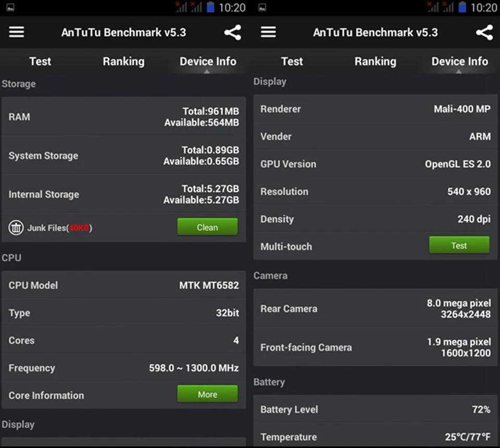Viewport: 500px width, 448px height.
Task: Tap '540 x 960' resolution value
Action: (x=469, y=192)
